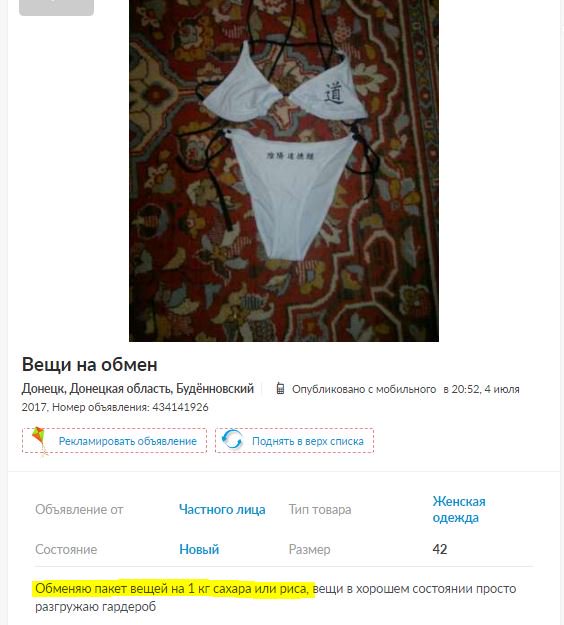Open the 'Рекламировать объявление' link
Image resolution: width=564 pixels, height=625 pixels.
point(128,441)
